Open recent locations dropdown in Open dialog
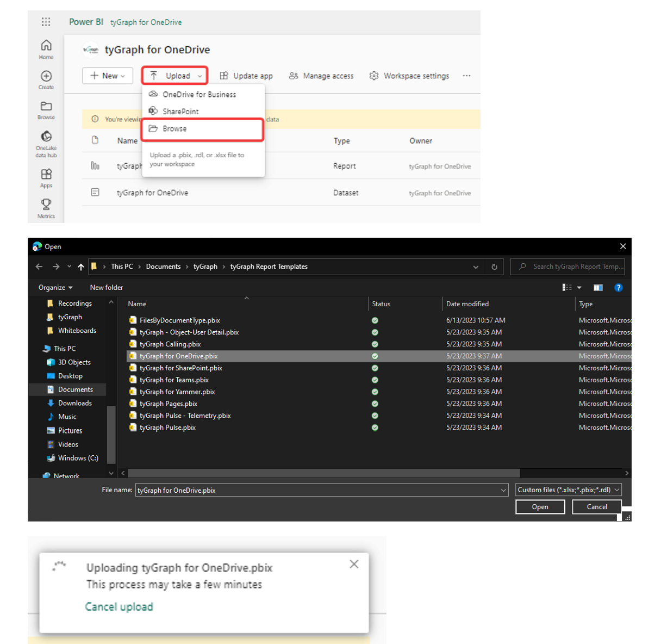The height and width of the screenshot is (644, 655). 69,267
